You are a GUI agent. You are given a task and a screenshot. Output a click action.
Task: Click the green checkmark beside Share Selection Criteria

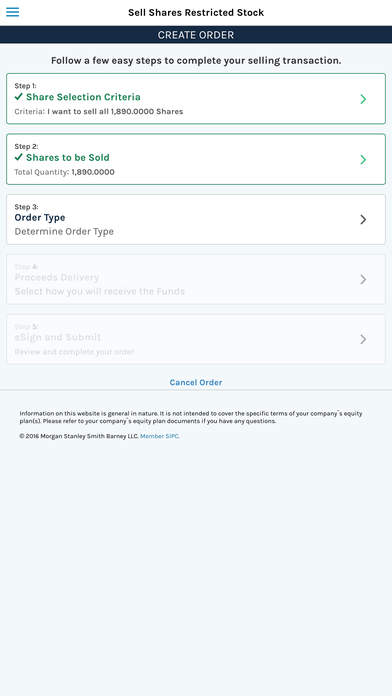(19, 96)
